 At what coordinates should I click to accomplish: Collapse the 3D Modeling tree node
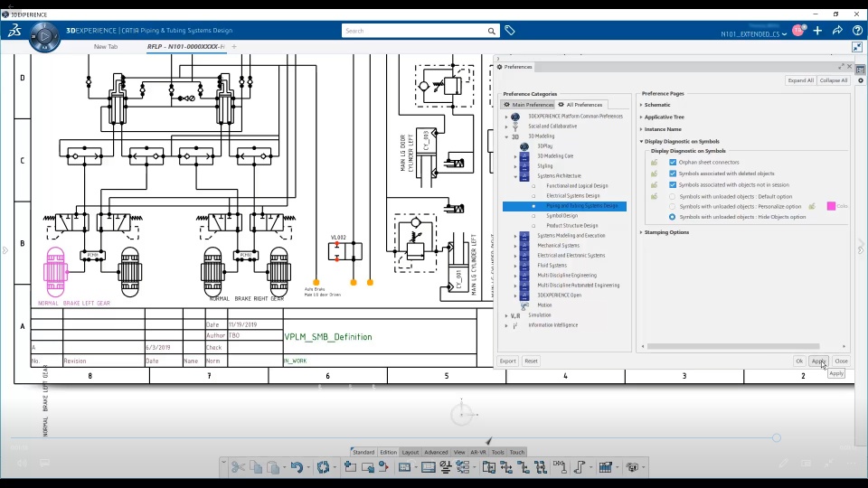click(x=506, y=136)
